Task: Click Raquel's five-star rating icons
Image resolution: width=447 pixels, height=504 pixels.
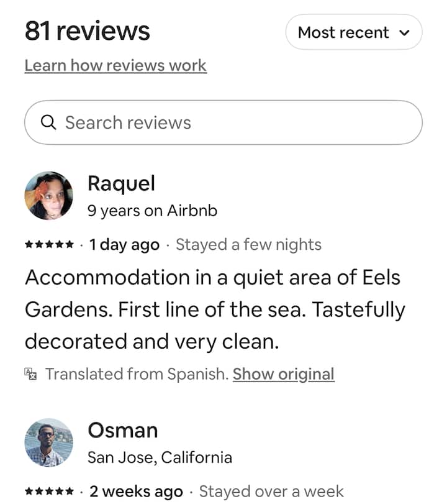Action: 49,245
